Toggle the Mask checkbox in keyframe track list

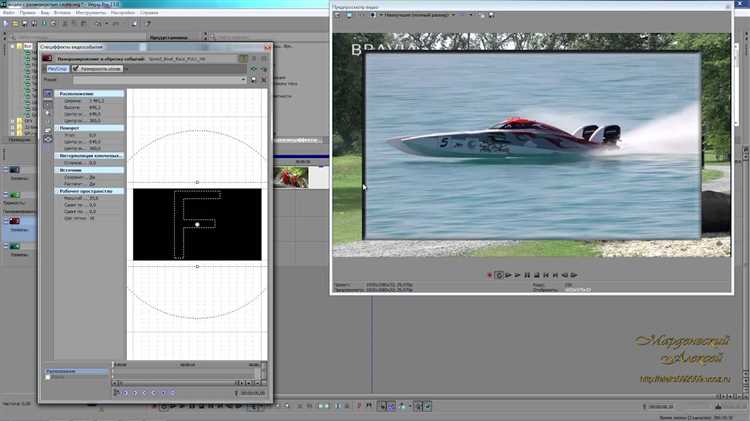[x=48, y=377]
